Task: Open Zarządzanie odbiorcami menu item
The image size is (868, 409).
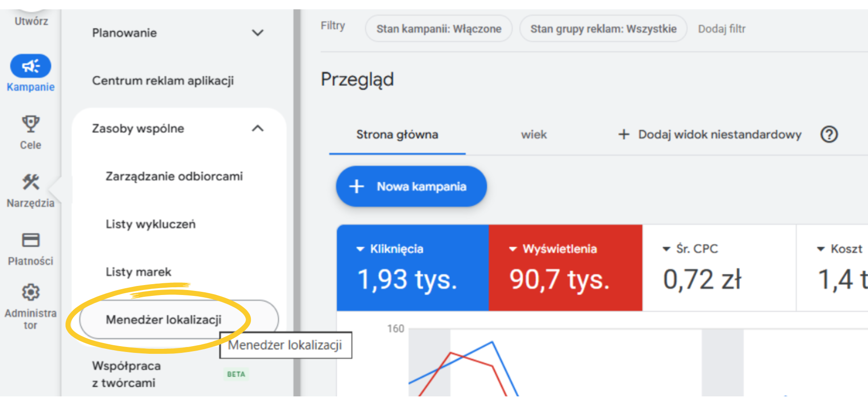Action: point(174,176)
